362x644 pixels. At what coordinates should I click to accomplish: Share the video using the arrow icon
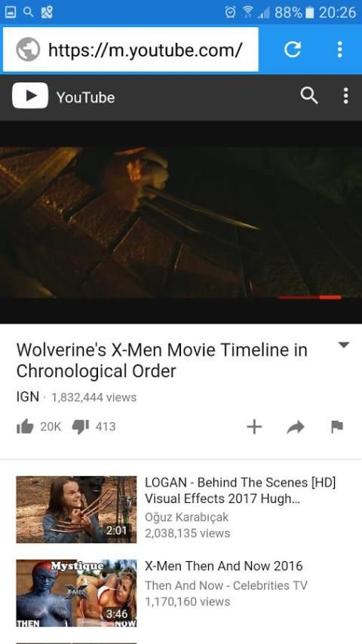296,427
